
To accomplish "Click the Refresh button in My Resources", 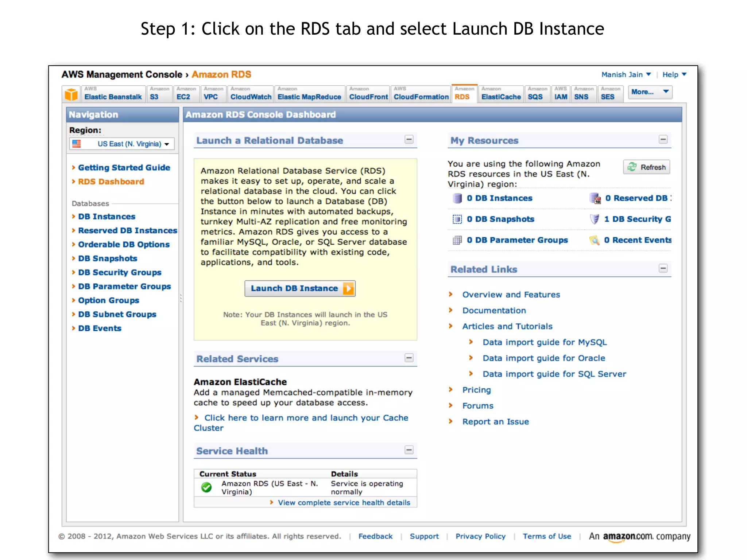I will tap(647, 167).
